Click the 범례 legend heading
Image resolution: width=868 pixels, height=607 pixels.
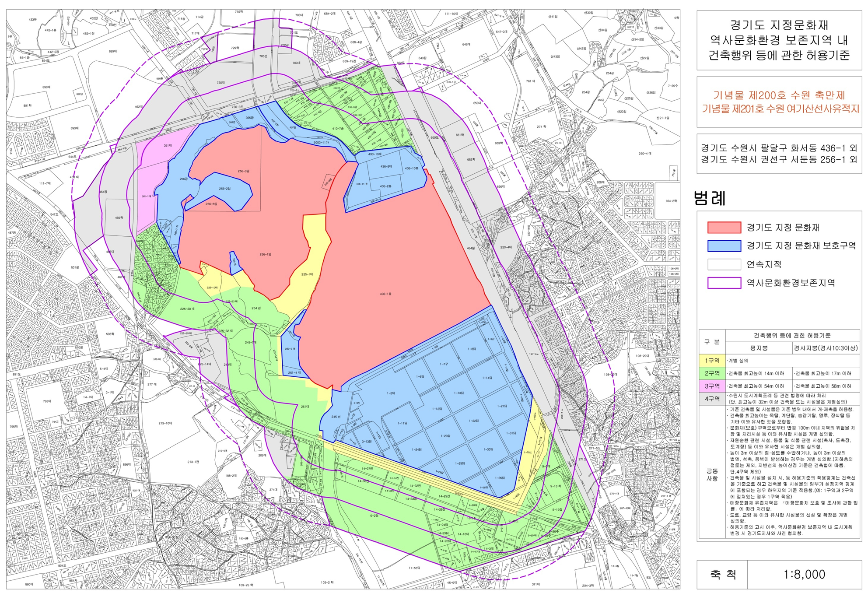[x=710, y=198]
